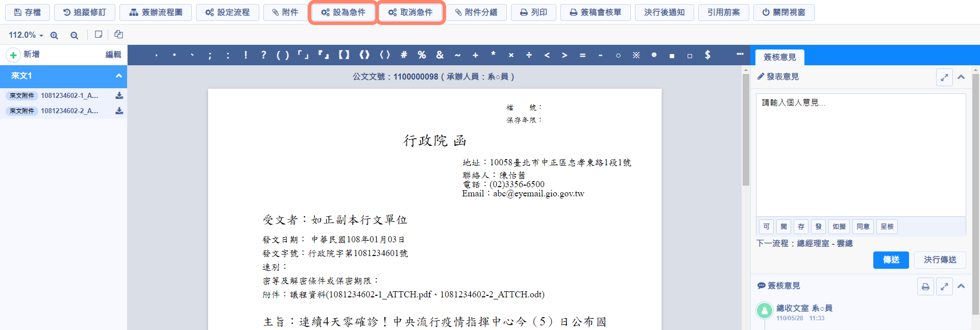Select the 簽核意見 tab
980x330 pixels.
click(779, 57)
